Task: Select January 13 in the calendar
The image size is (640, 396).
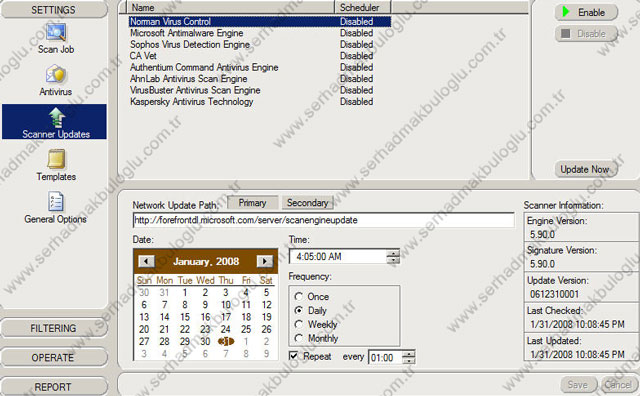Action: click(144, 317)
